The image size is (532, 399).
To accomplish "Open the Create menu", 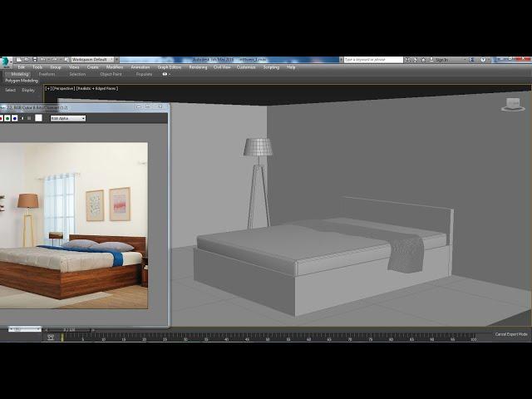I will (x=92, y=67).
